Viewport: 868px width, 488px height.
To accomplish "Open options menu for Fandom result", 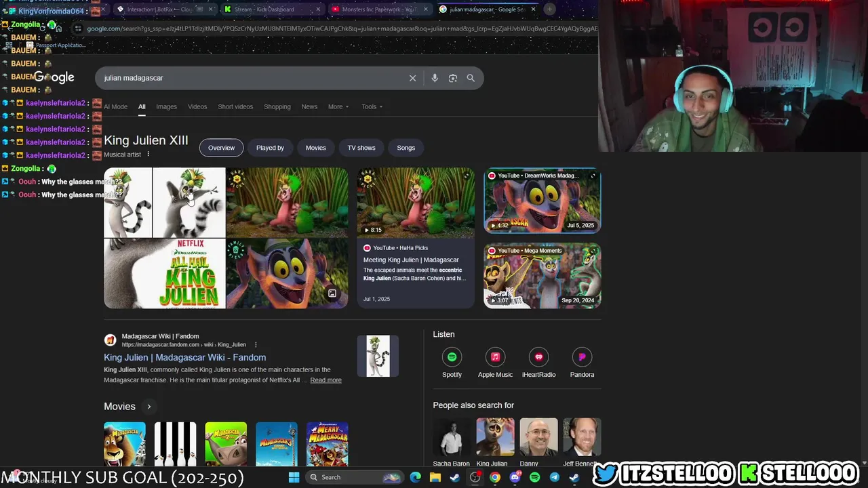I will point(256,345).
